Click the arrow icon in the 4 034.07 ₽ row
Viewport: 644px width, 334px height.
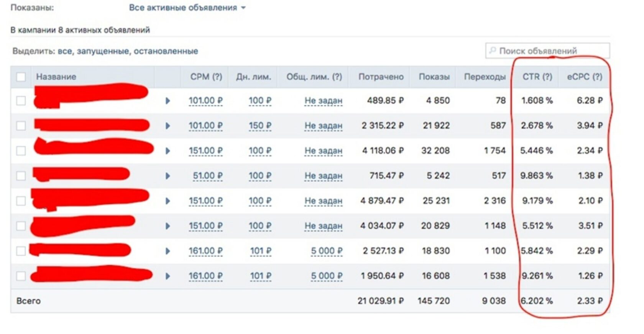tap(168, 226)
